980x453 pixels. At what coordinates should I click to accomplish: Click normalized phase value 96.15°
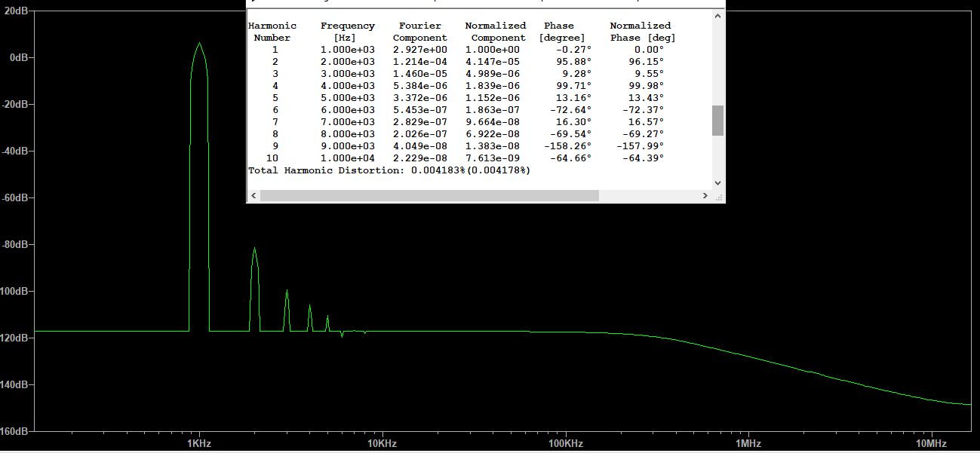[647, 62]
